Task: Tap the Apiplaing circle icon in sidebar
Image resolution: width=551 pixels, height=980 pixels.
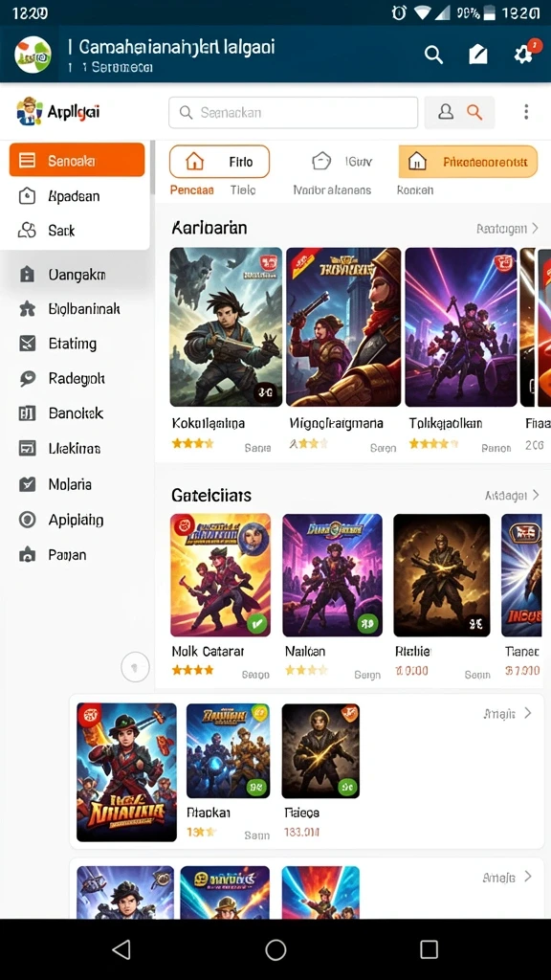Action: 27,520
